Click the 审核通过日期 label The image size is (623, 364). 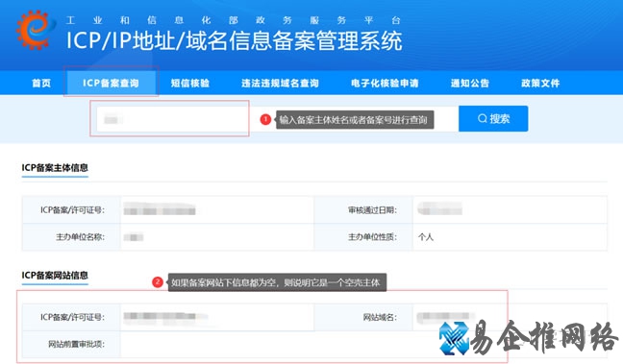[372, 210]
